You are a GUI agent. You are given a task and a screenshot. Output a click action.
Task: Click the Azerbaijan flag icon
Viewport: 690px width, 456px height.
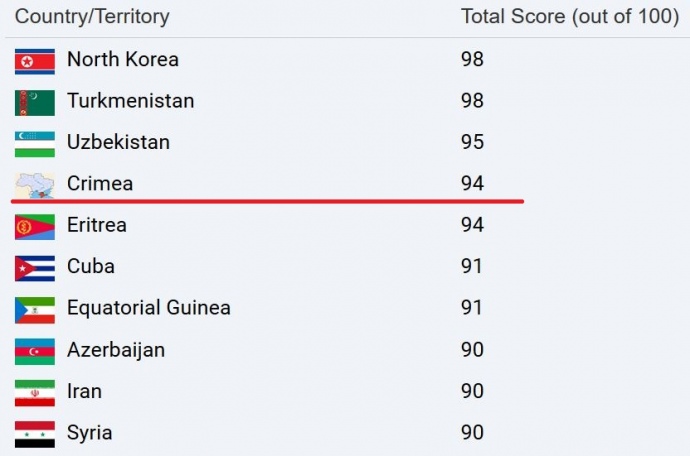(x=34, y=351)
